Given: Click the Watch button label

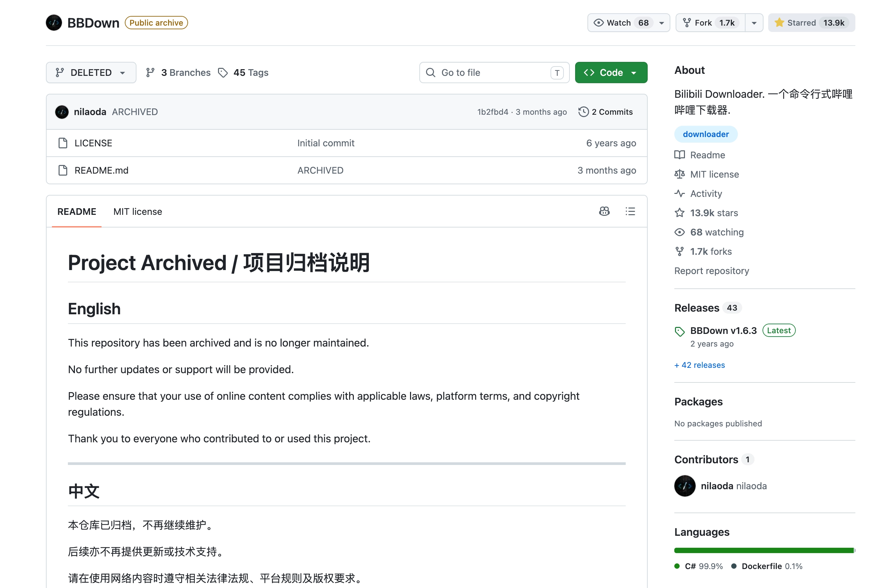Looking at the screenshot, I should point(619,23).
